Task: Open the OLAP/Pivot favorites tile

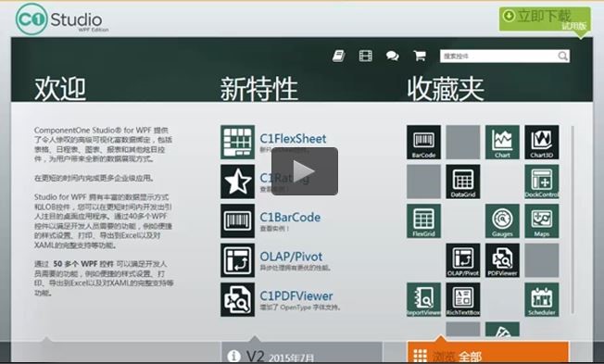Action: (463, 260)
